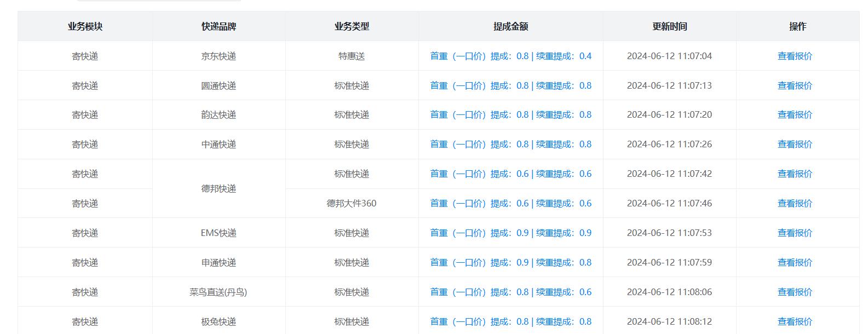This screenshot has height=334, width=868.
Task: Open 查看报价 for 菜鸟直送(丹鸟) row
Action: (795, 292)
